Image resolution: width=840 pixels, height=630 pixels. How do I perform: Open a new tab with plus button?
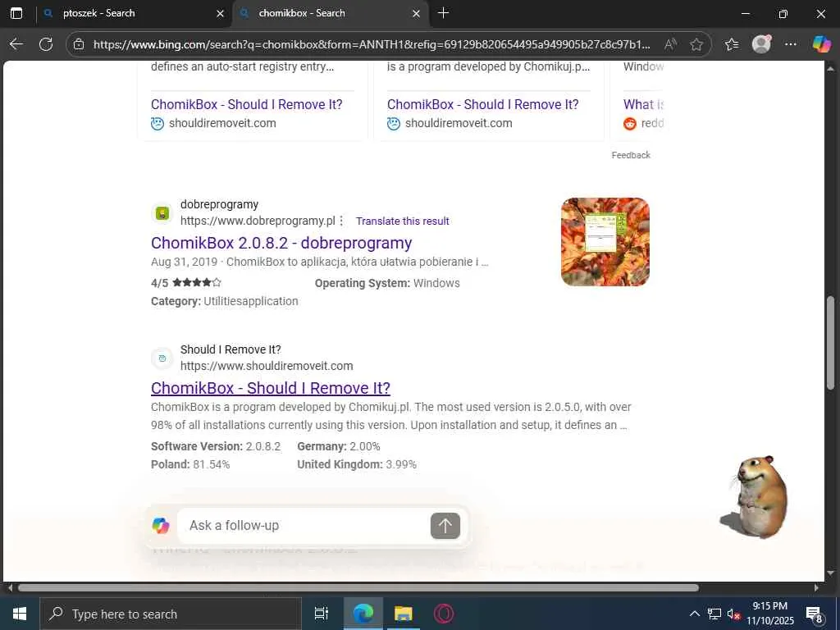[444, 13]
